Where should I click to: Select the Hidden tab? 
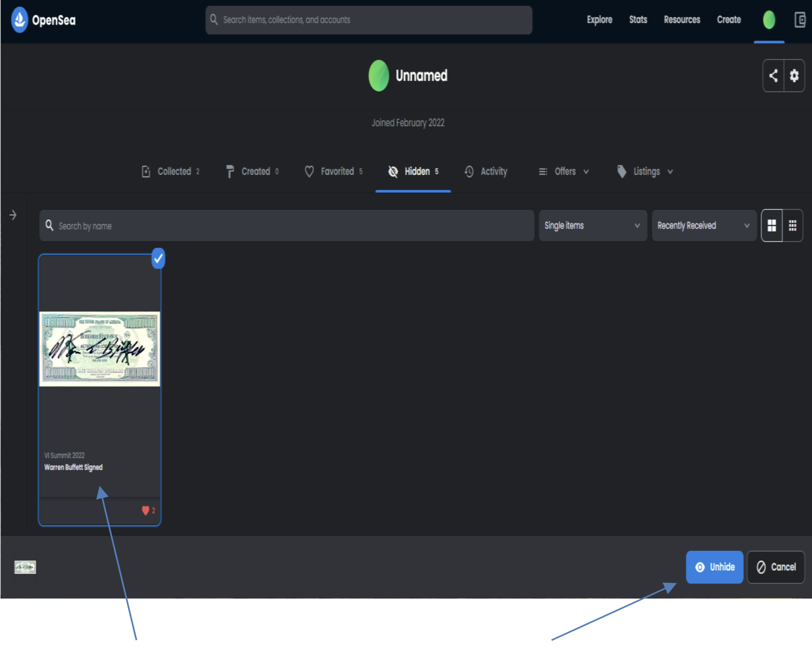[x=413, y=171]
